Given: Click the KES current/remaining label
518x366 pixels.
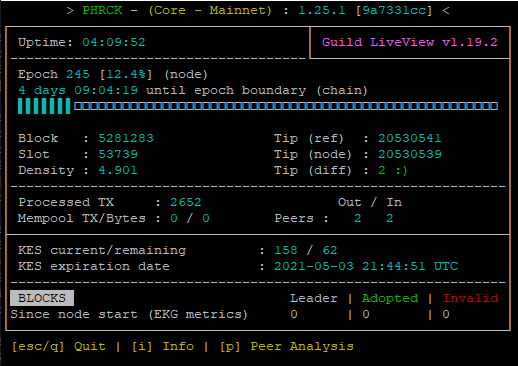Looking at the screenshot, I should coord(102,250).
